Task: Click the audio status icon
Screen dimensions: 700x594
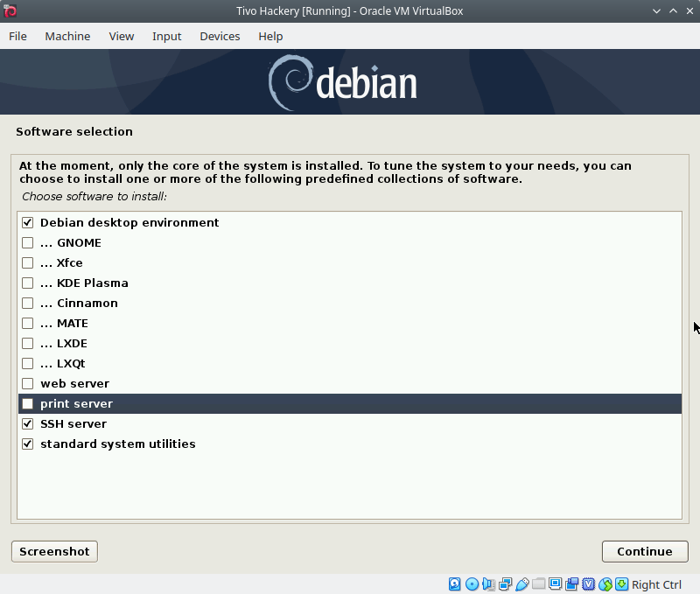Action: 489,584
